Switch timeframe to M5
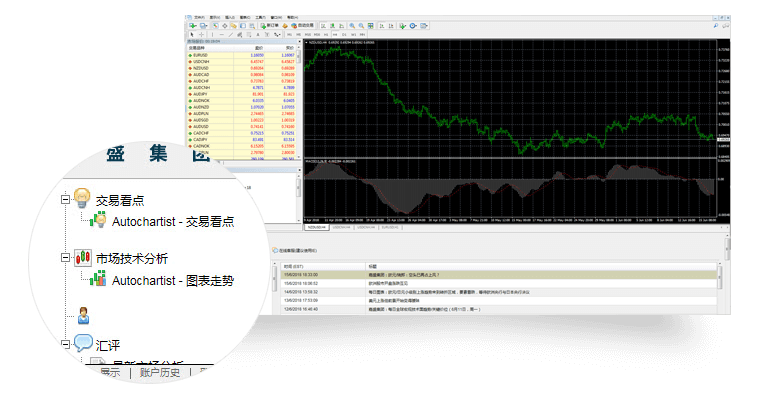 pos(299,34)
